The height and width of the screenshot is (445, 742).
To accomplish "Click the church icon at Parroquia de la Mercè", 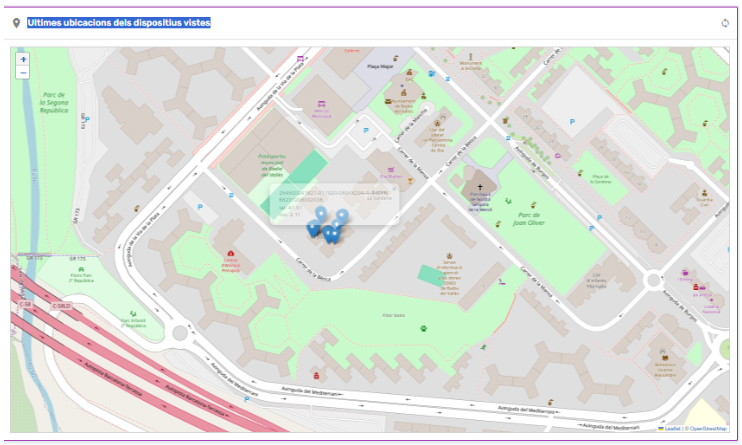I will 479,186.
